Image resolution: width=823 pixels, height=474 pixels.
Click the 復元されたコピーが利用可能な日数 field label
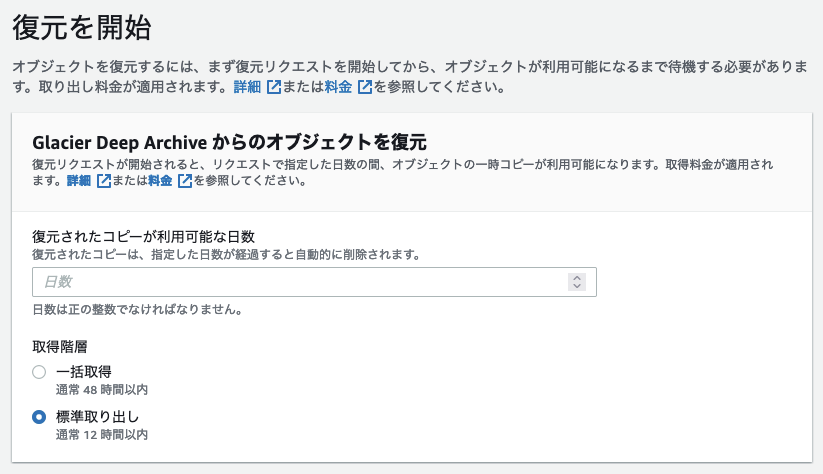coord(143,237)
